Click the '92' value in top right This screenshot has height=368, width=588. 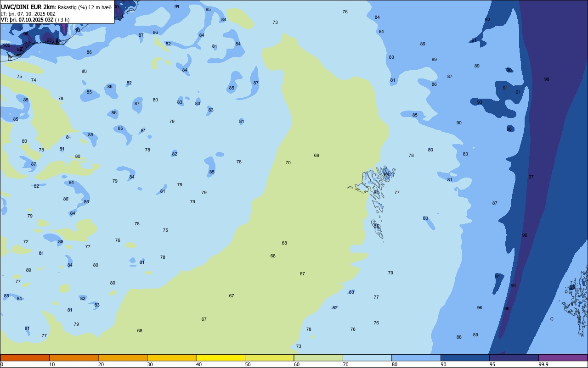(x=487, y=20)
